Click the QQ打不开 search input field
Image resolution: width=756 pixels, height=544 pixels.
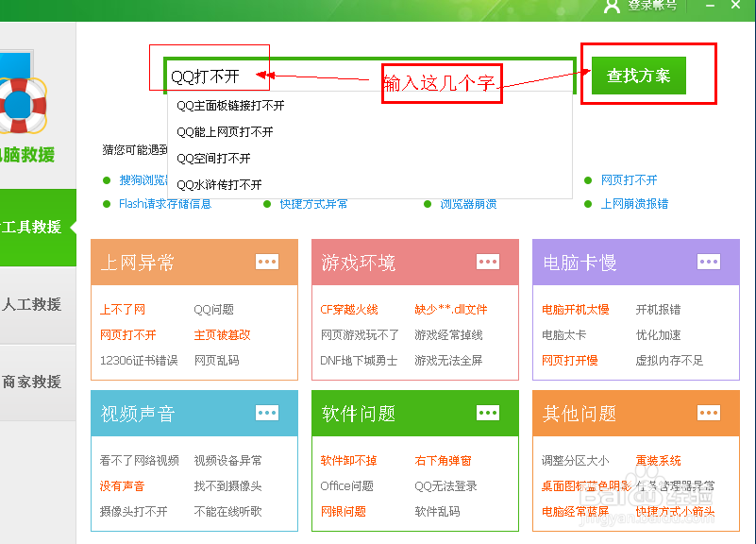[x=370, y=76]
